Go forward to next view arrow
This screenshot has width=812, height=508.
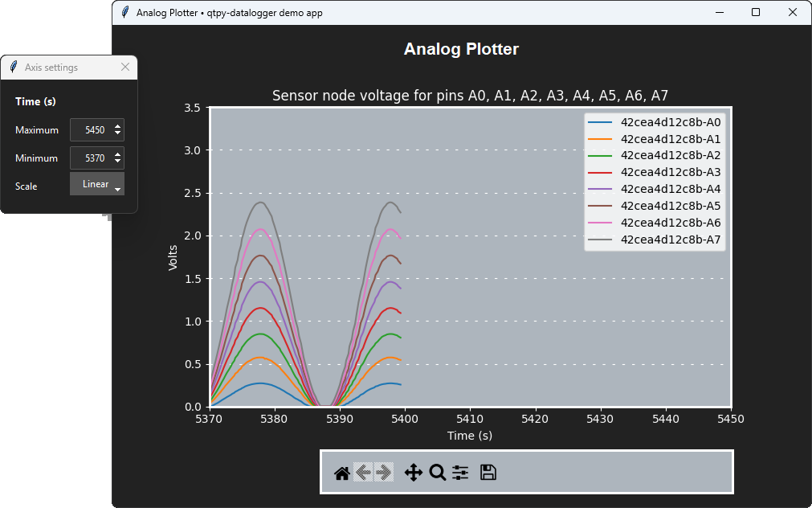[x=384, y=473]
